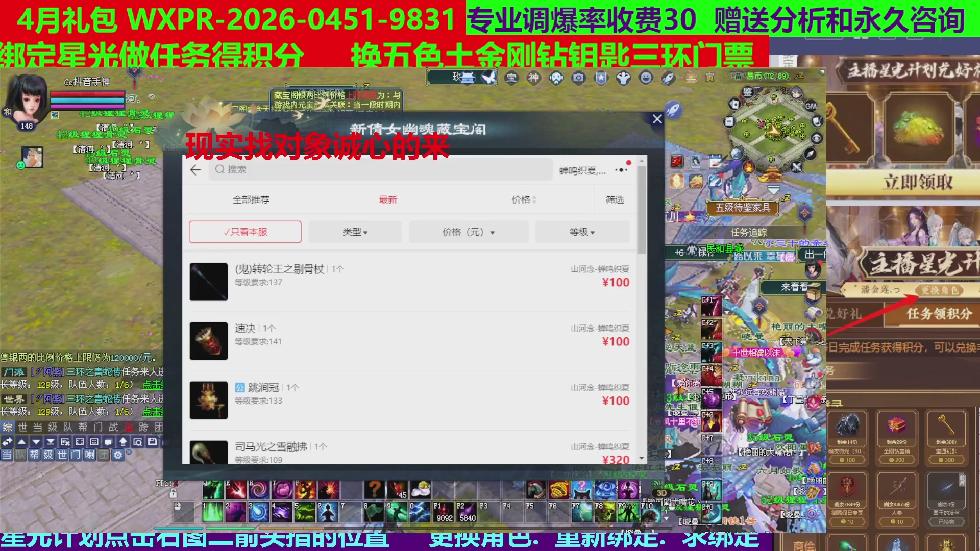
Task: Open the 跳涧冠 item listing
Action: point(409,400)
